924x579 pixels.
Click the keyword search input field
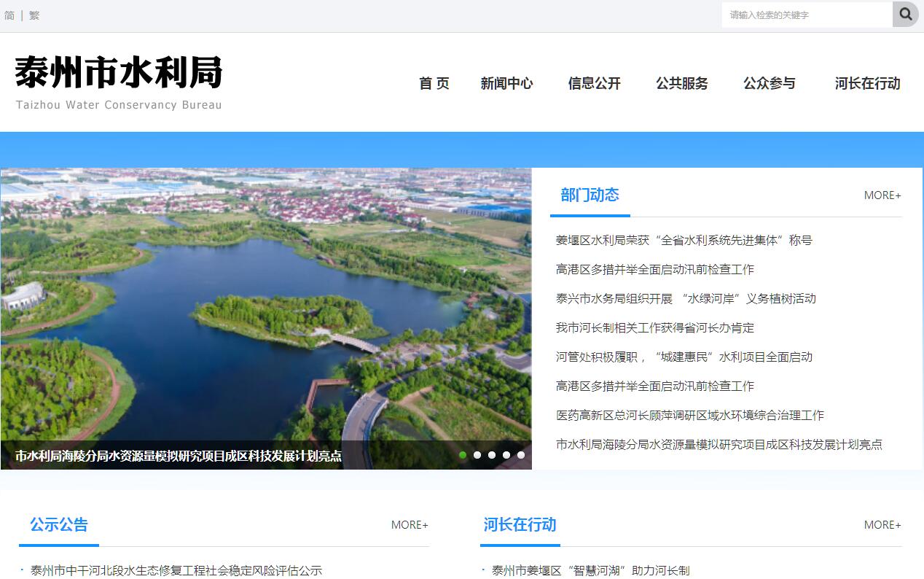click(807, 15)
